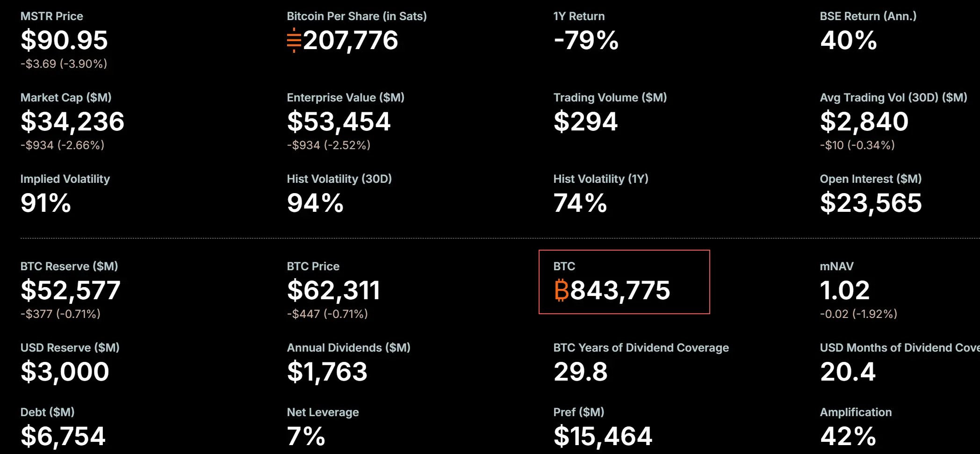Click the Market Cap ($M) value
This screenshot has height=454, width=980.
[72, 122]
